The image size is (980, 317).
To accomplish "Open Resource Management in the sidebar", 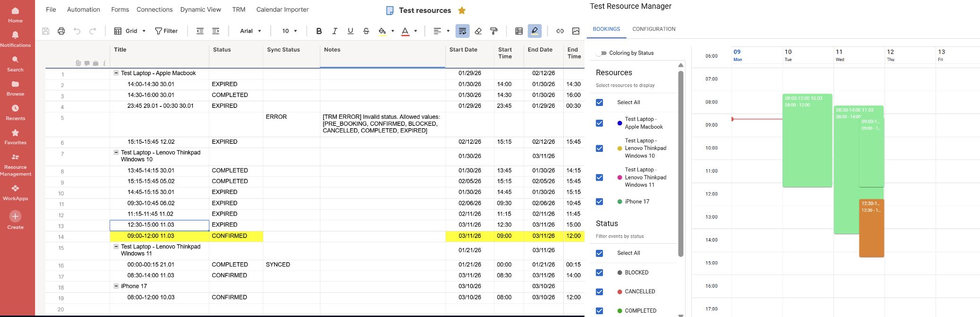I will [16, 164].
